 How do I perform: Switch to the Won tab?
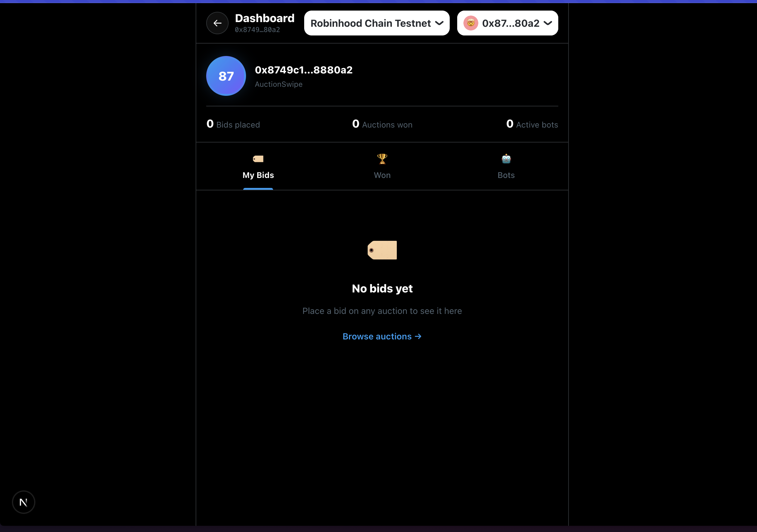tap(382, 175)
